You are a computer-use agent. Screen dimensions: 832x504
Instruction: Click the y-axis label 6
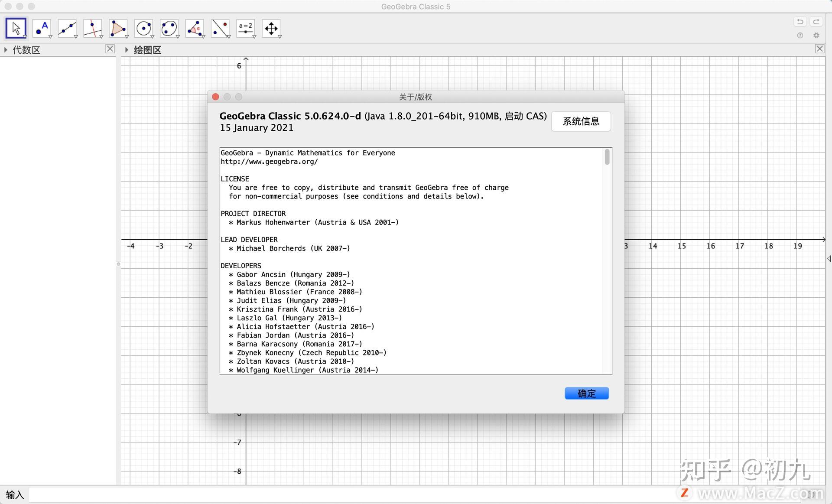click(x=239, y=66)
